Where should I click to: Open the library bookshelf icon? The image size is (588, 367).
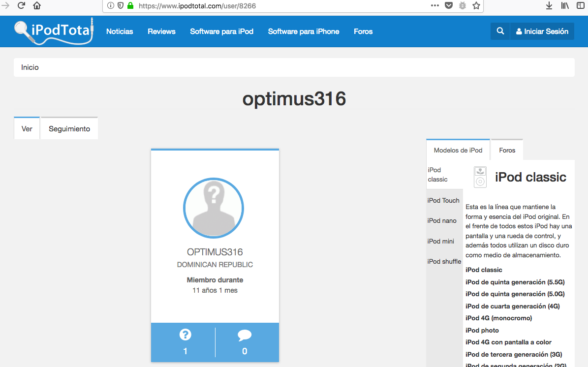click(565, 5)
